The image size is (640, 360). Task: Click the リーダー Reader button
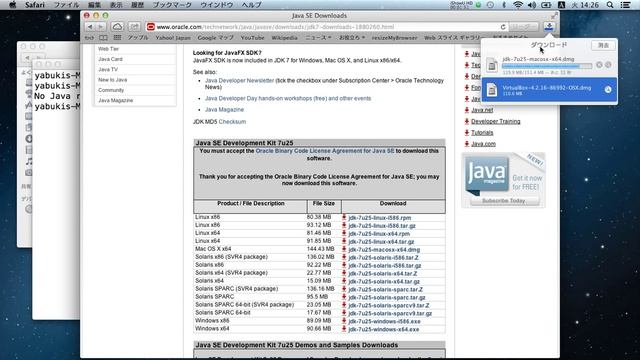click(x=523, y=27)
